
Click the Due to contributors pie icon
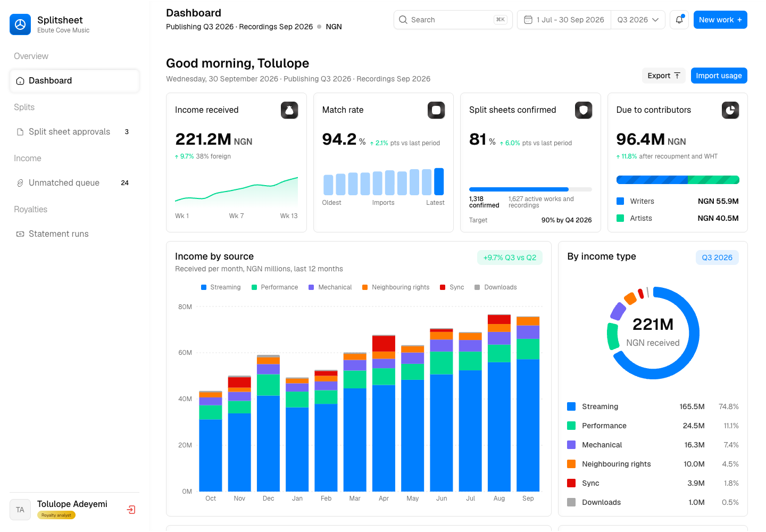(x=730, y=110)
